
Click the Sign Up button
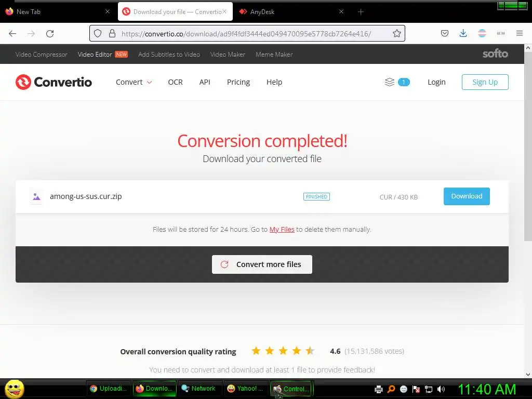point(485,82)
